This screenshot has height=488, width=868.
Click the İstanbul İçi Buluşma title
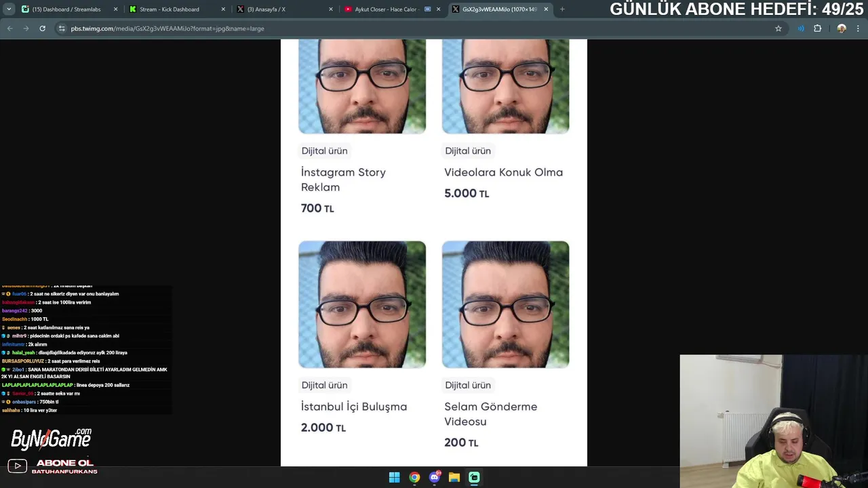click(354, 407)
